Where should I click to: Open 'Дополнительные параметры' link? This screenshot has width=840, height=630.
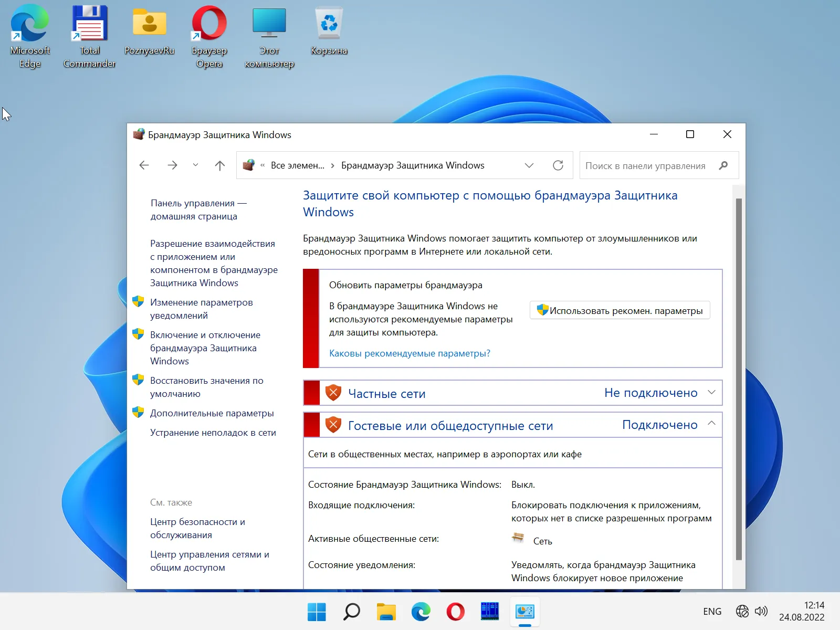coord(212,413)
